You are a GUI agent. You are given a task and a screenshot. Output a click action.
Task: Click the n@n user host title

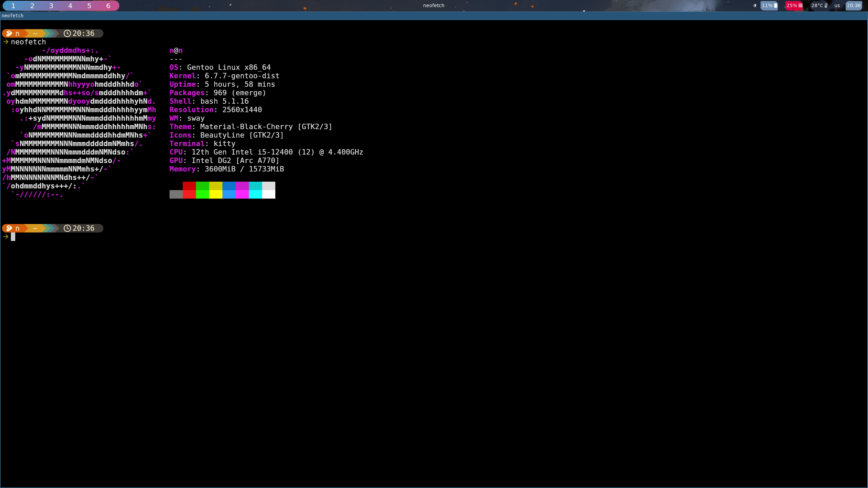176,50
